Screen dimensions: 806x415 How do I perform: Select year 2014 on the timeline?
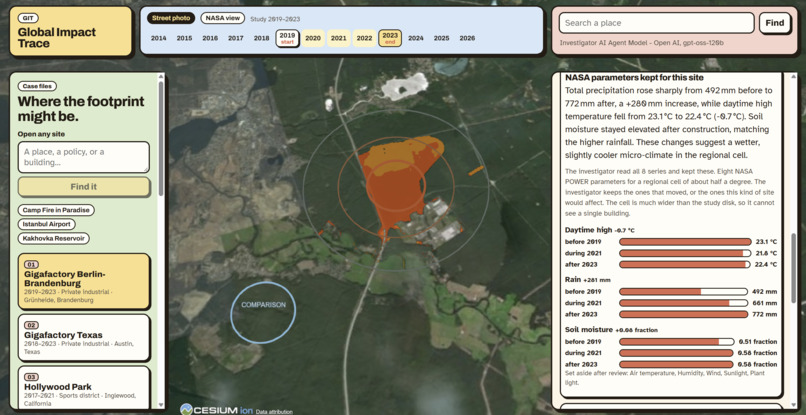[x=158, y=38]
